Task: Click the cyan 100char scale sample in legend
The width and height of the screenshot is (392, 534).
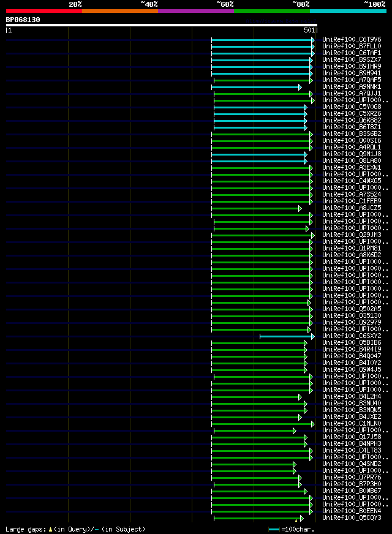Action: pos(274,529)
